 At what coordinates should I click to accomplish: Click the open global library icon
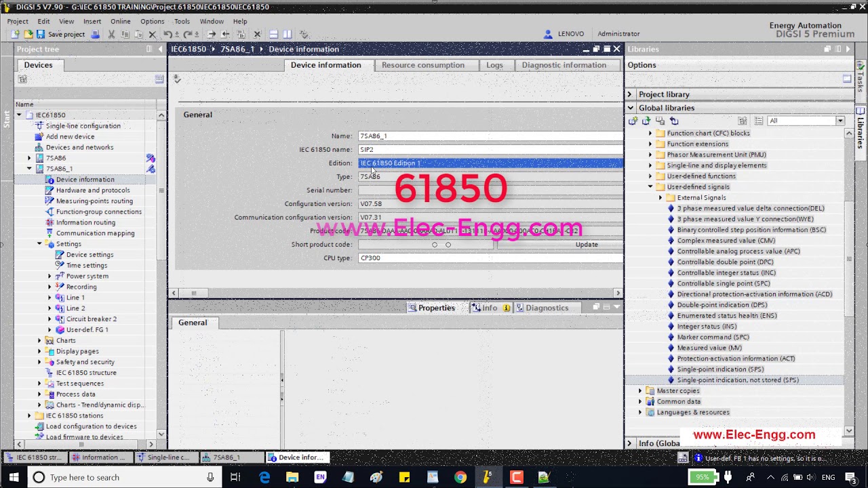coord(646,121)
